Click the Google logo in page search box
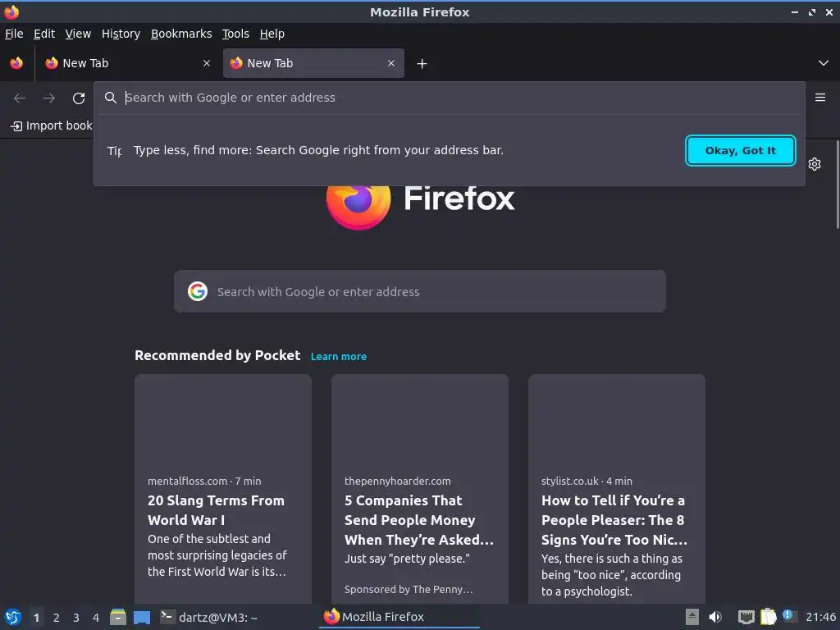Screen dimensions: 840x630 pos(198,291)
